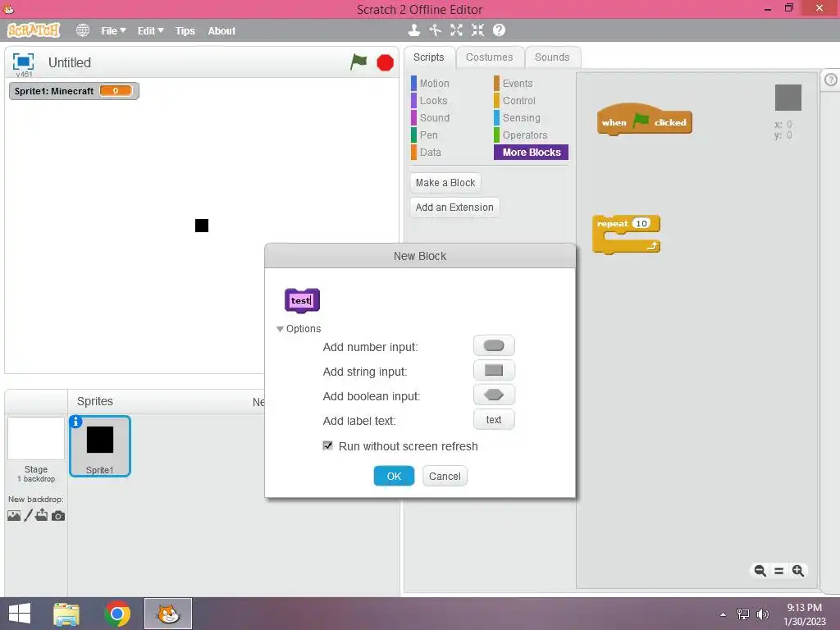The image size is (840, 630).
Task: Select the Delete scissors tool
Action: [435, 30]
